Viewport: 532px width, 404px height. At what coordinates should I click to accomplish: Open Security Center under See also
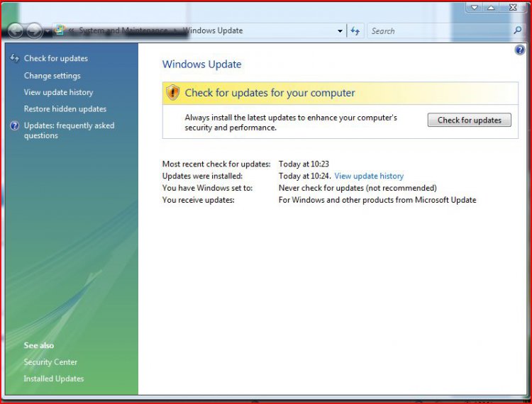coord(50,362)
